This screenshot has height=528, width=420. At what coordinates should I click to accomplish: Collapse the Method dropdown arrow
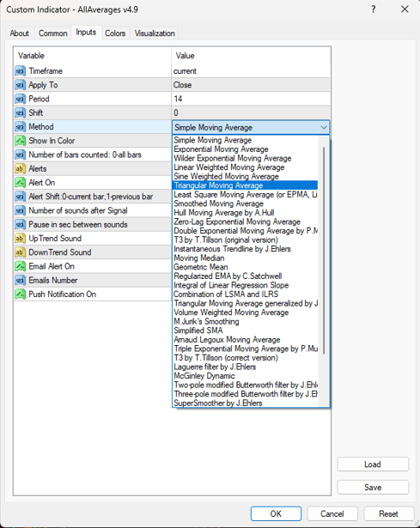click(324, 128)
